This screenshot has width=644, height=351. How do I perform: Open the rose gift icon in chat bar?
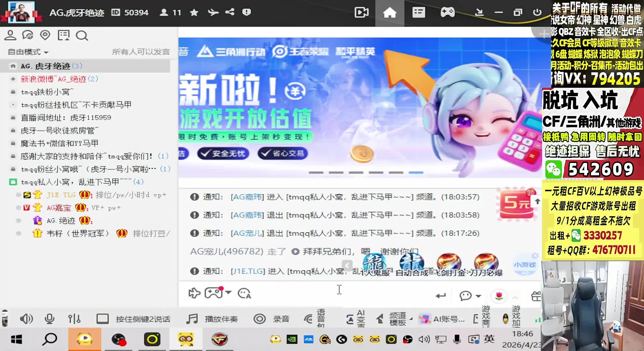coord(499,296)
